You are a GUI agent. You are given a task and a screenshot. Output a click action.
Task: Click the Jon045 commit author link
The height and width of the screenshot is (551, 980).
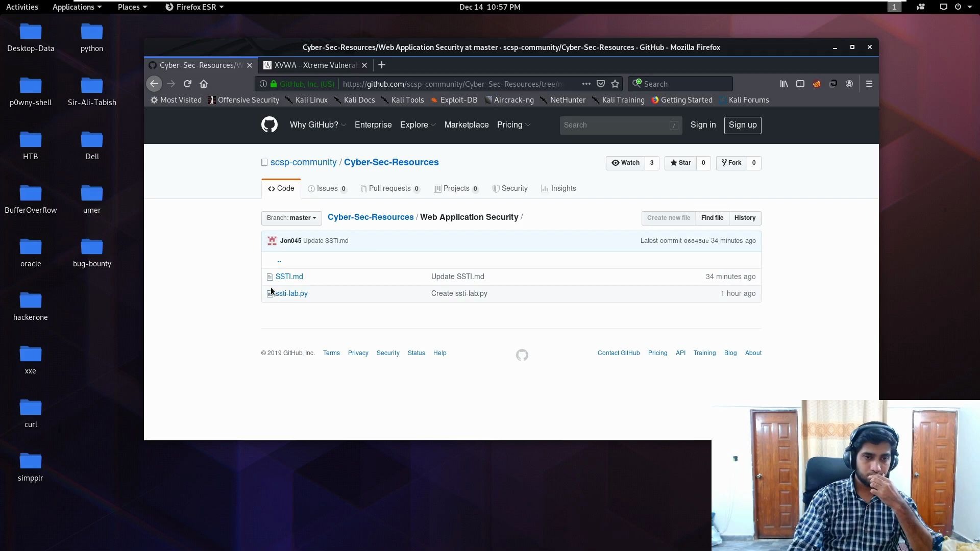(290, 241)
